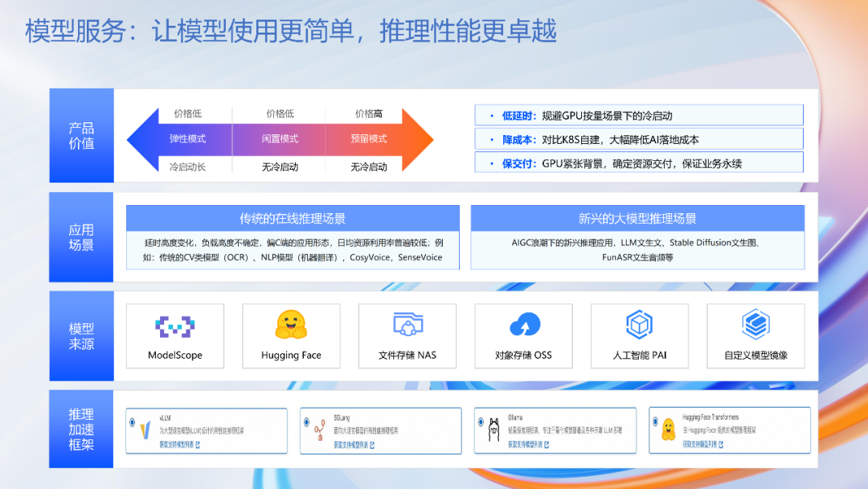Click the 价格高 label above the arrow
The height and width of the screenshot is (489, 868).
(369, 114)
